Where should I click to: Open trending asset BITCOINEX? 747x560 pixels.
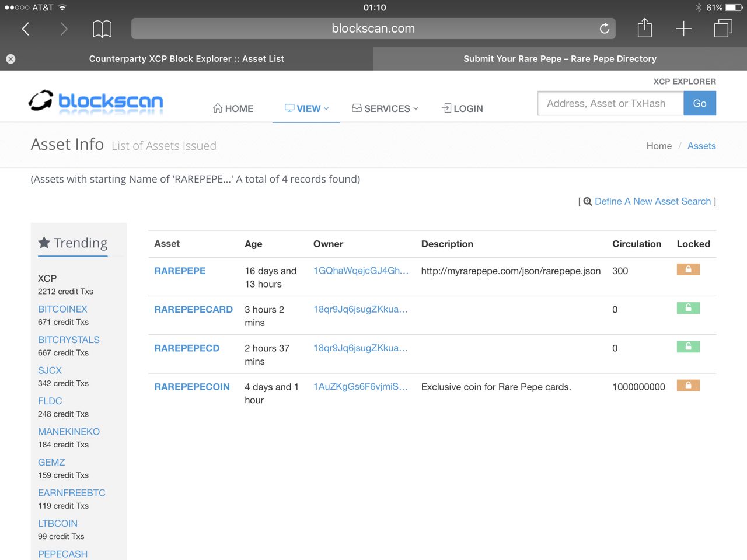point(62,309)
